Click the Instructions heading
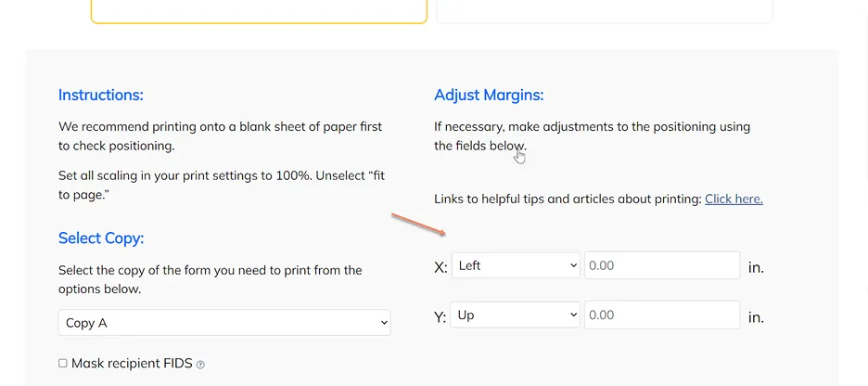 [x=101, y=95]
